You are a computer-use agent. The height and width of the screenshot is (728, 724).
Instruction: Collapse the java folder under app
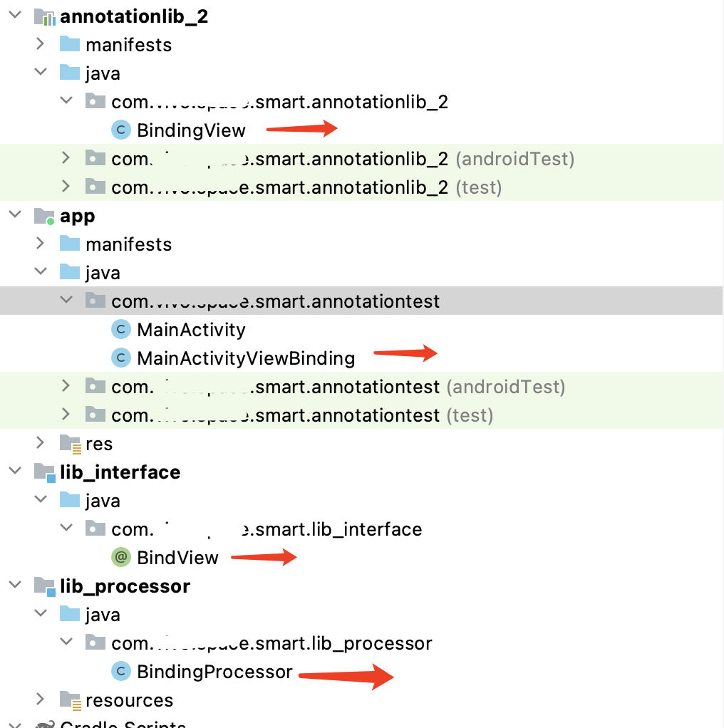[x=41, y=271]
